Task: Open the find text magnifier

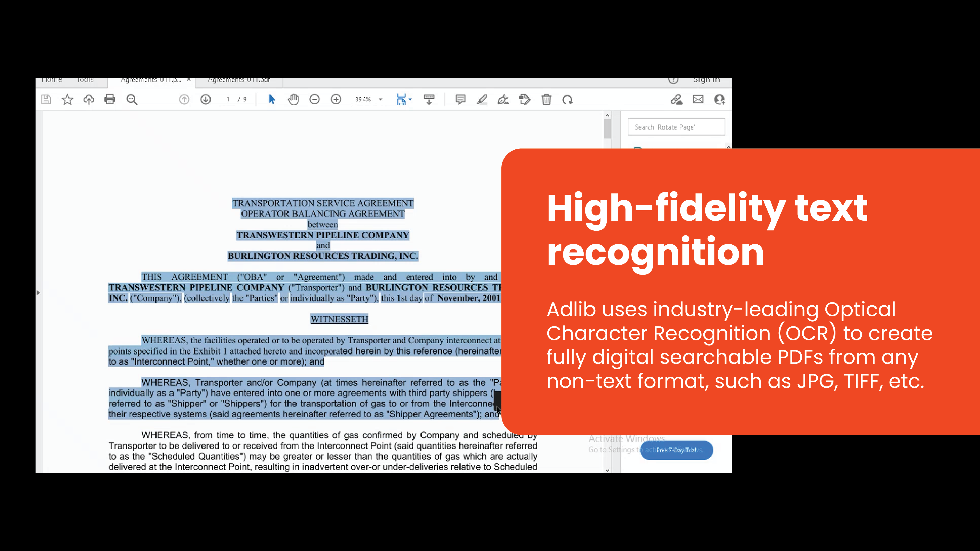Action: [x=132, y=100]
